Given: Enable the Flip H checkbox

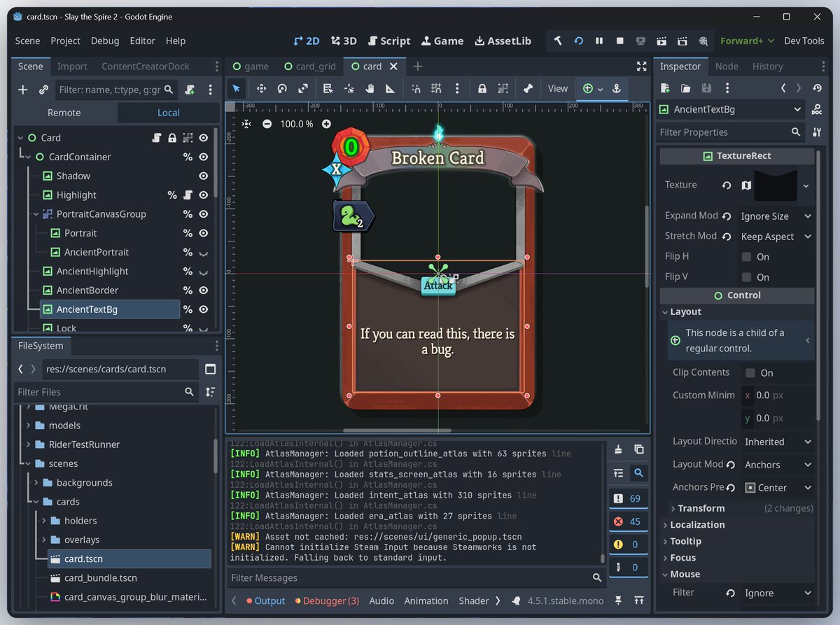Looking at the screenshot, I should click(748, 257).
